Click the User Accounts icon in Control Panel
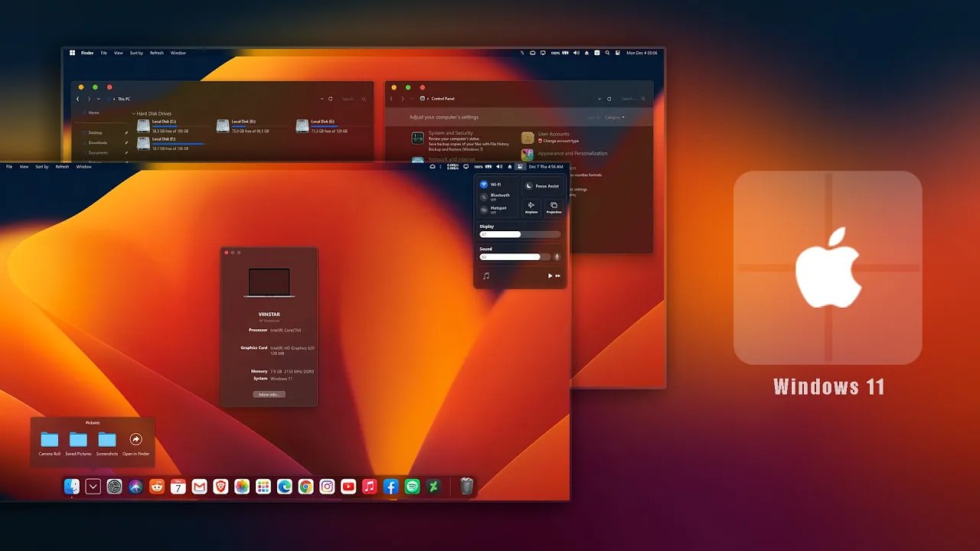 click(528, 138)
